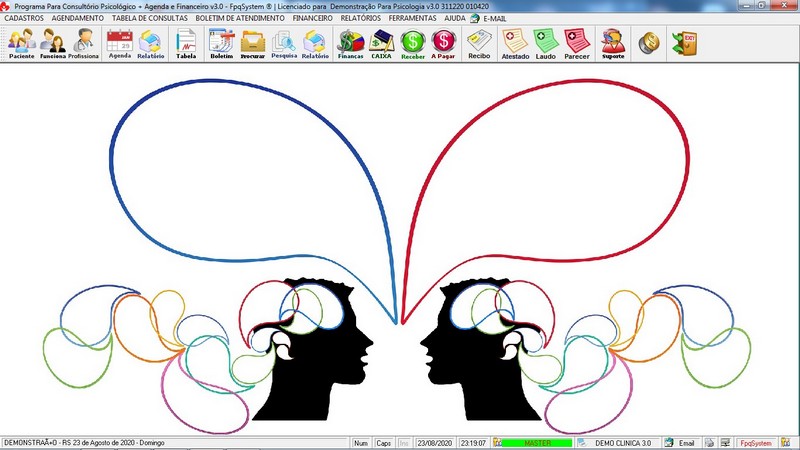
Task: Click the Num indicator in status bar
Action: click(x=361, y=443)
